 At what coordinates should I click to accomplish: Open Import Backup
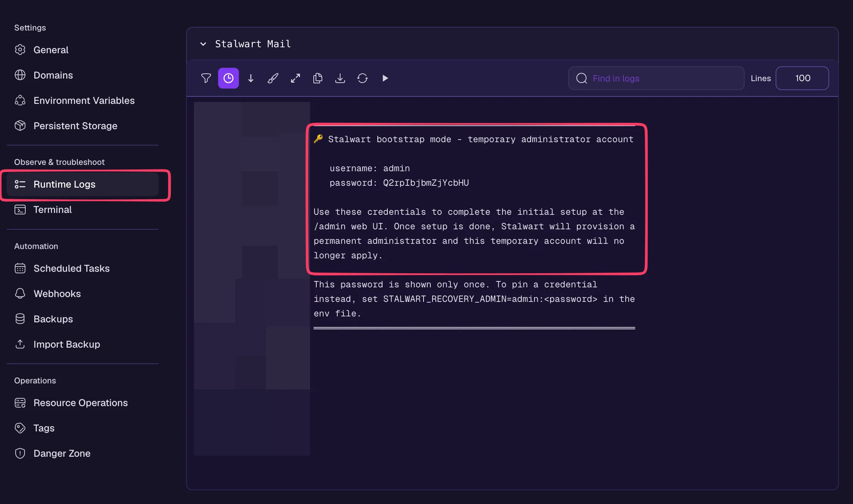83,344
